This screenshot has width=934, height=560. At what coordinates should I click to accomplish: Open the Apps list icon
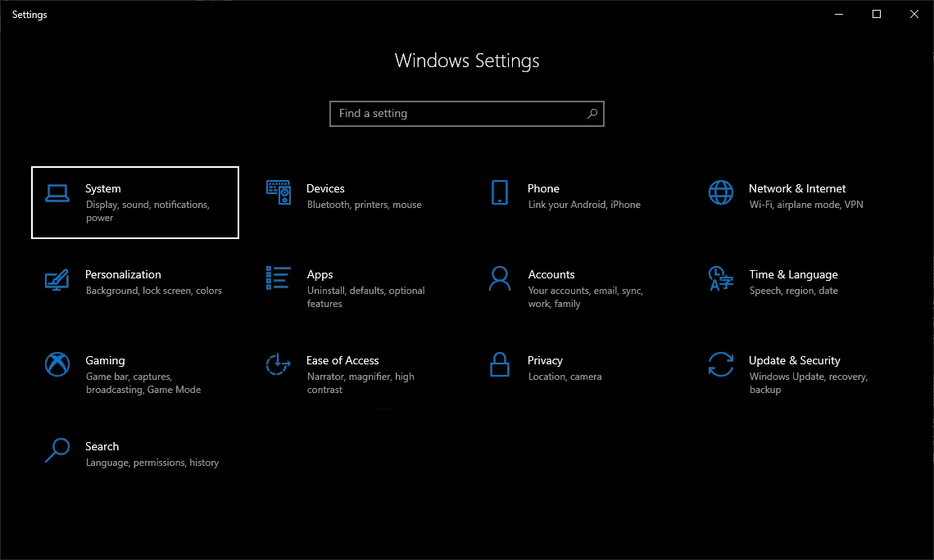click(x=279, y=278)
